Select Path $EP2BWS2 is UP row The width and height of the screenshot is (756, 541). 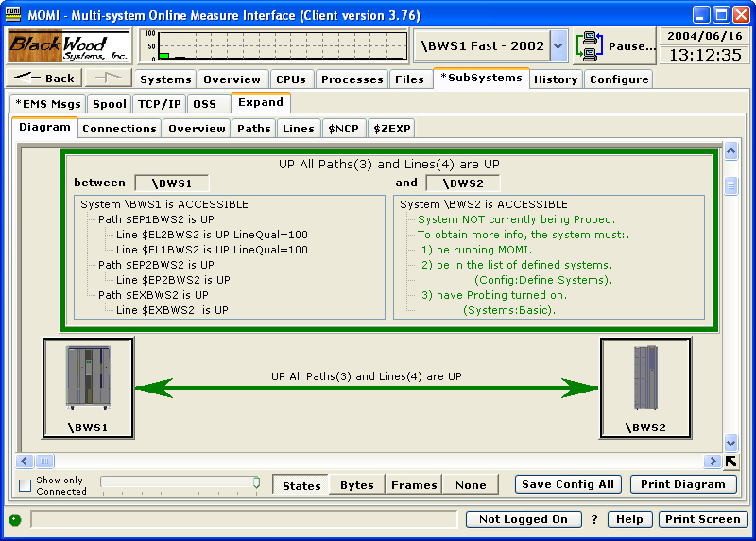156,265
